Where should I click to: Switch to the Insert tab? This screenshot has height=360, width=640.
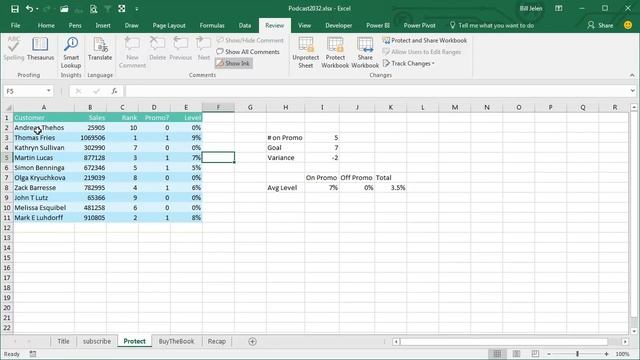coord(103,25)
